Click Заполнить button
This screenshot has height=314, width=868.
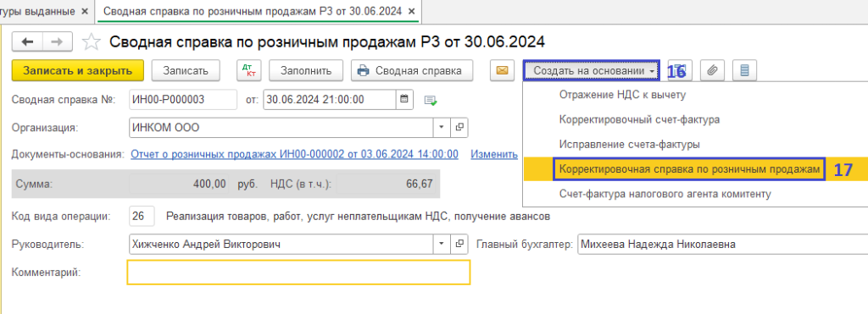coord(305,71)
